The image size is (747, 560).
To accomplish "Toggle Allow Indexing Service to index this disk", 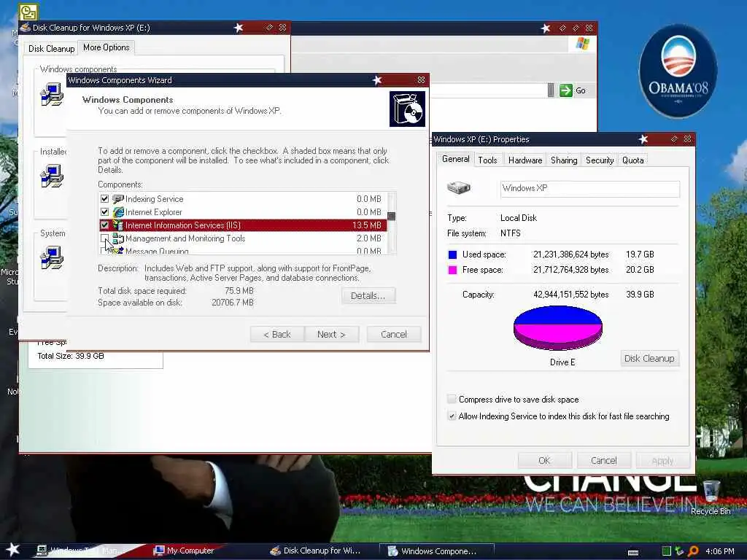I will 452,416.
